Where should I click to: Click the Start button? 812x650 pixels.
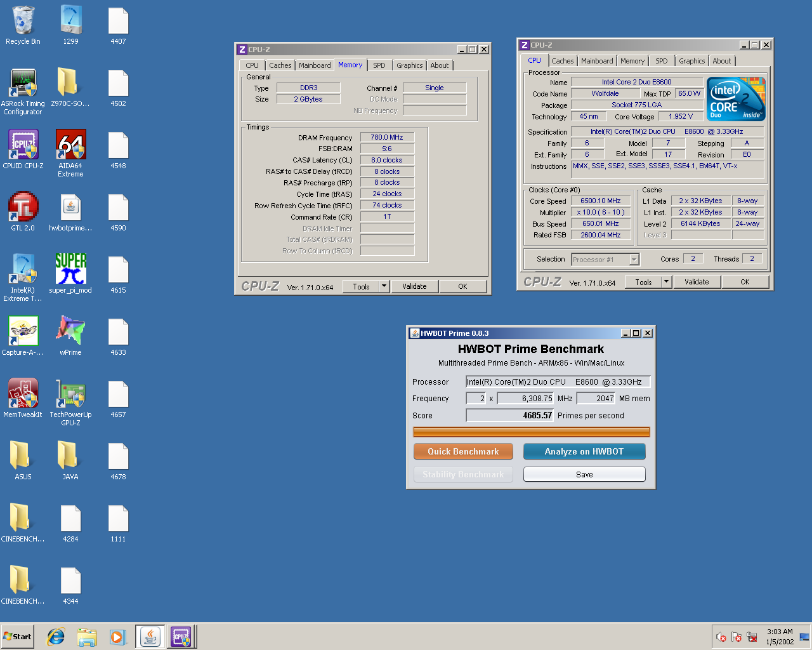tap(17, 637)
